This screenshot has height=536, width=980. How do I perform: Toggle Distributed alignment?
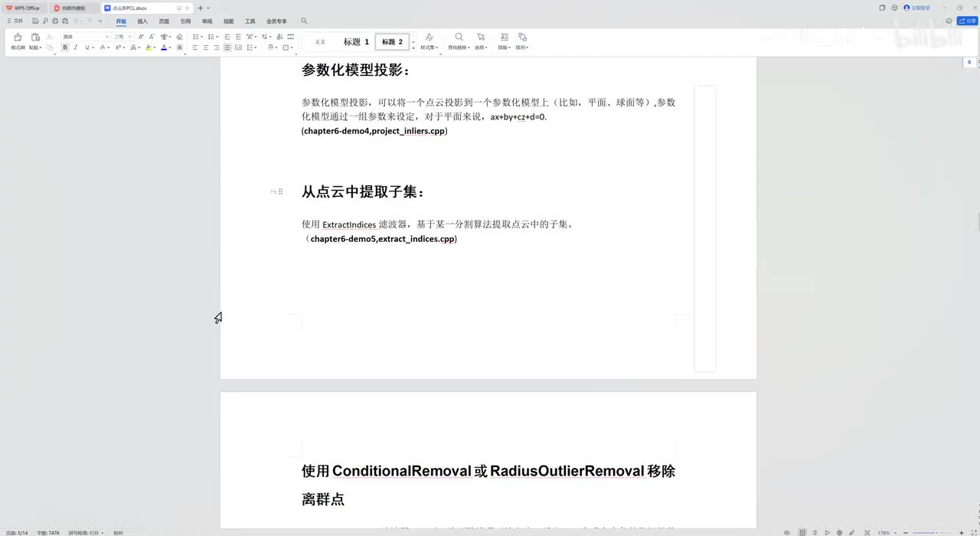coord(238,47)
